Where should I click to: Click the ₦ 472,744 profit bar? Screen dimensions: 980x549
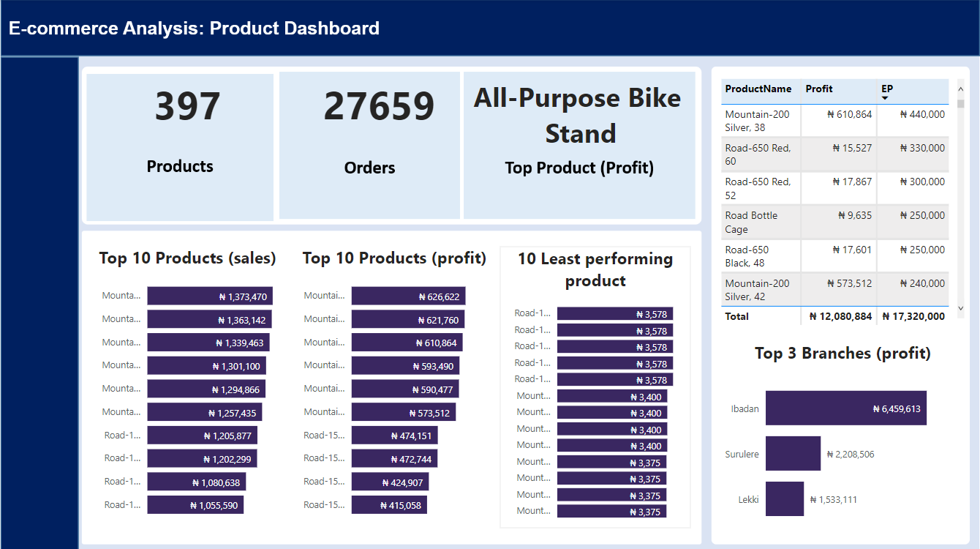pos(394,458)
